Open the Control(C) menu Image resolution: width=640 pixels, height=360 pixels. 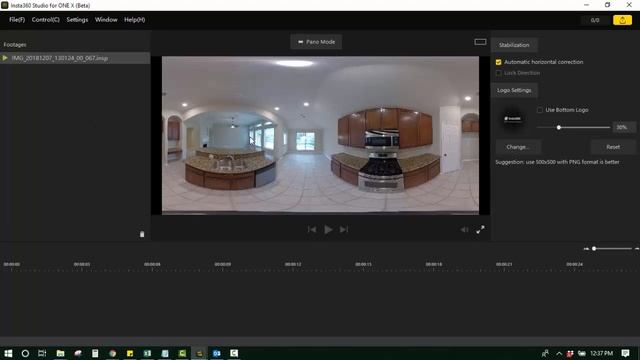tap(45, 20)
